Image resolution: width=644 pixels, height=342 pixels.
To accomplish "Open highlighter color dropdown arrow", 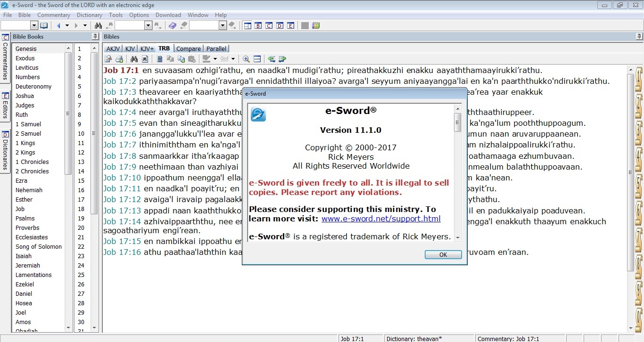I will [215, 59].
